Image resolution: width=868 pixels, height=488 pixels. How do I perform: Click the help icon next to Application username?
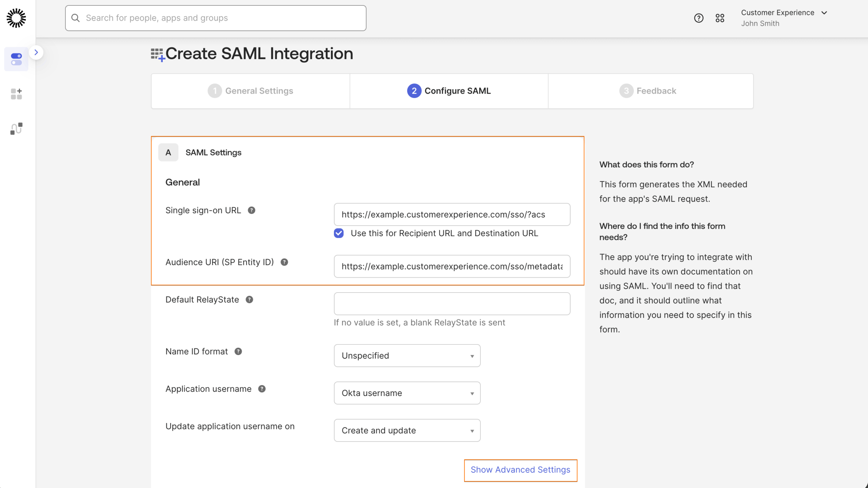pyautogui.click(x=261, y=389)
